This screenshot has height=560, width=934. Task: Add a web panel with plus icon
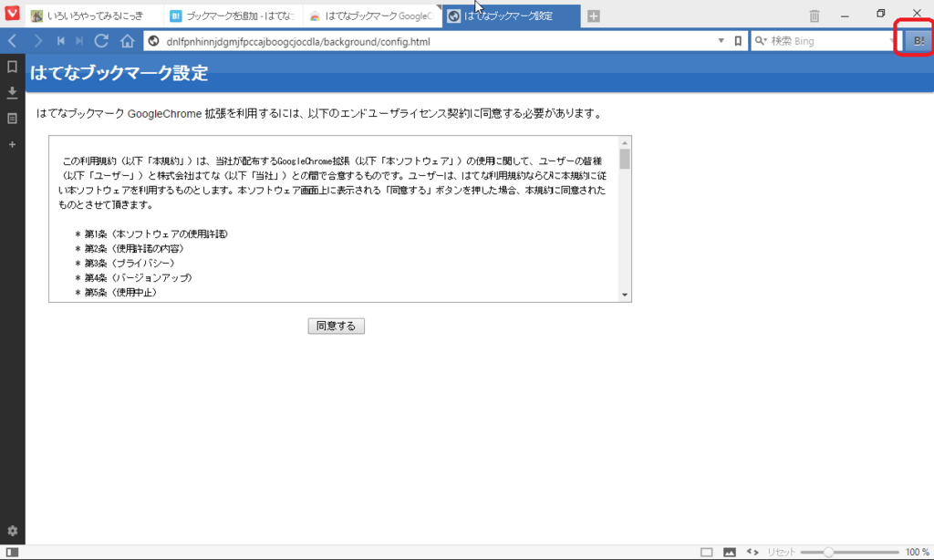[x=12, y=144]
